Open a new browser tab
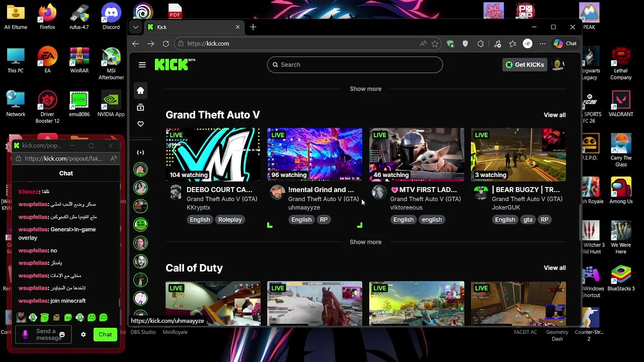This screenshot has height=362, width=644. [253, 27]
